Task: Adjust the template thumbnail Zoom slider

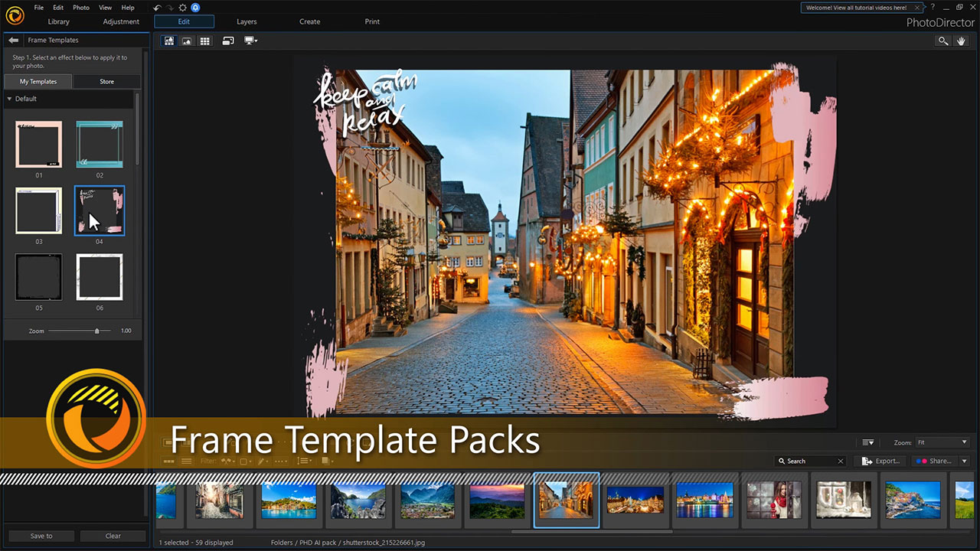Action: 96,331
